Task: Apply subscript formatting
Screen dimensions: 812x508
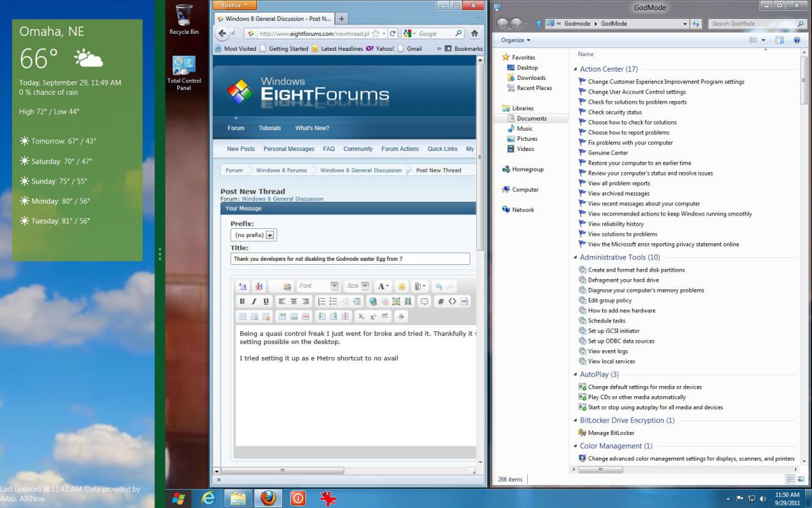Action: point(361,316)
